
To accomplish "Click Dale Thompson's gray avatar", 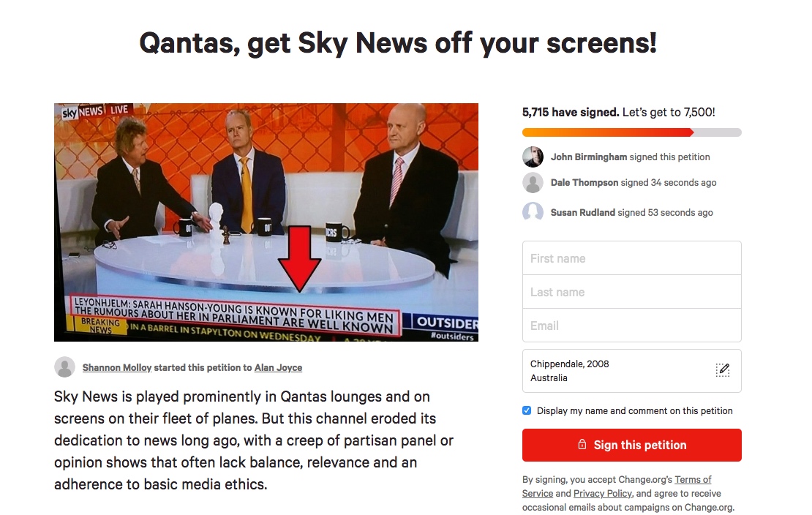I will click(533, 182).
